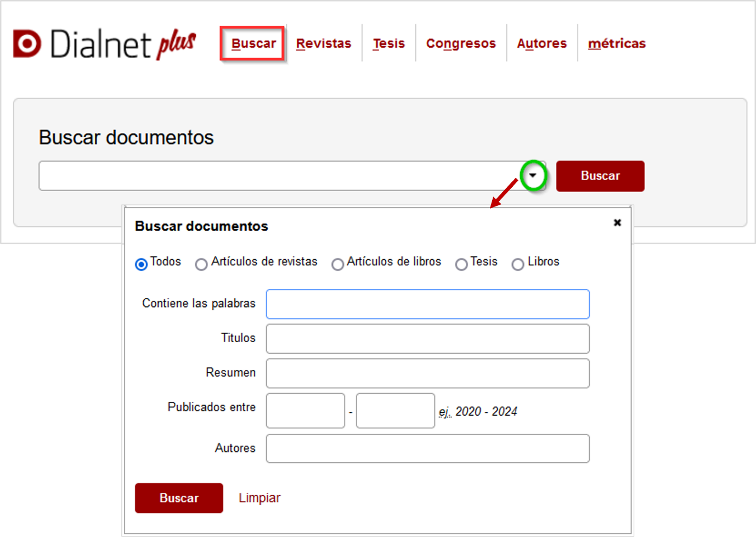Click Buscar button in advanced popup
Viewport: 756px width, 537px height.
pos(179,498)
